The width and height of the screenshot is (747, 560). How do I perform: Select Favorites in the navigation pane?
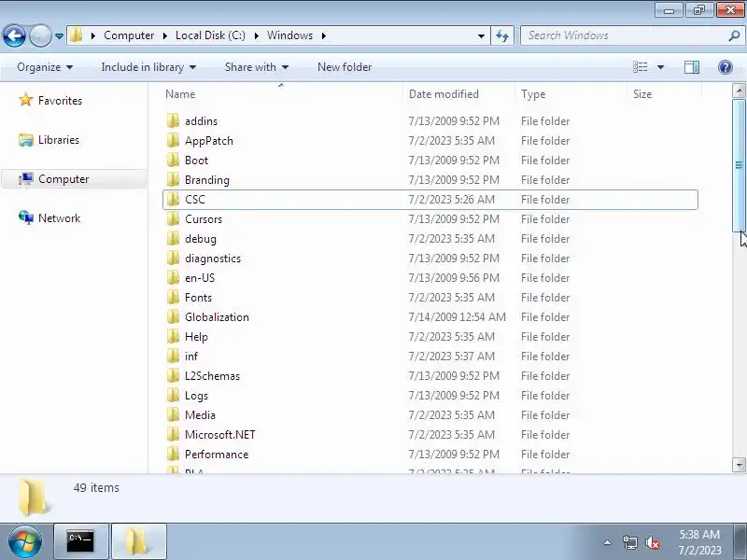point(60,101)
